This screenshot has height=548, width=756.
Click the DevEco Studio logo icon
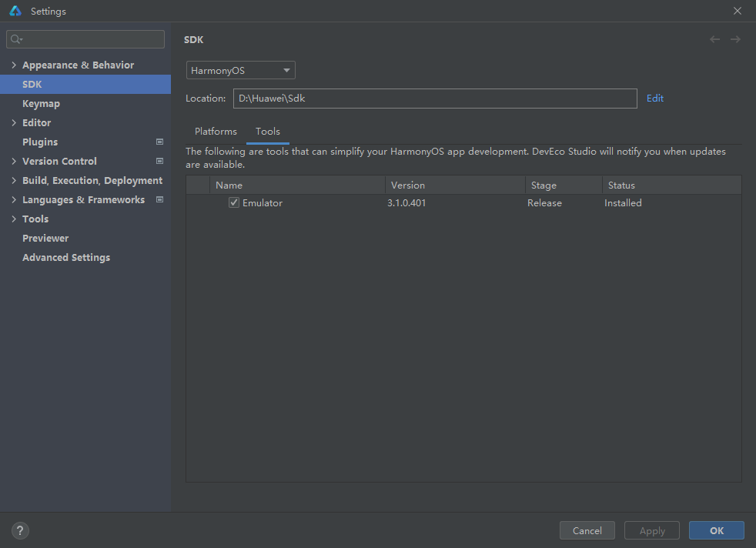(x=15, y=11)
